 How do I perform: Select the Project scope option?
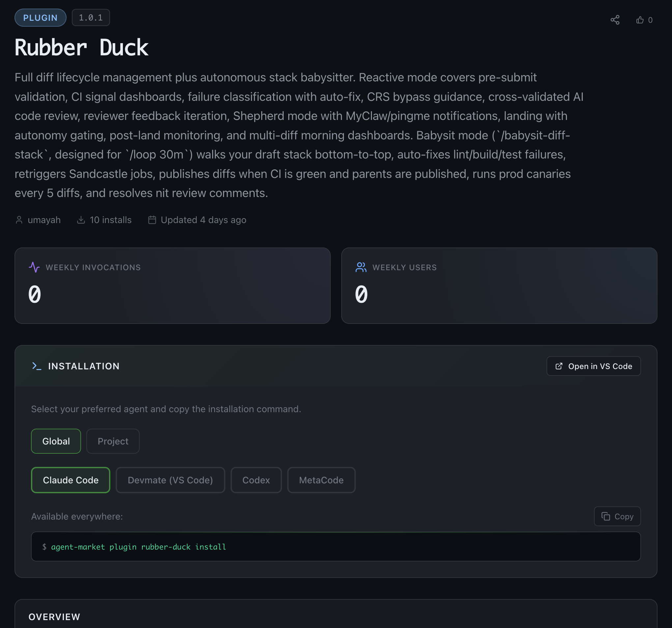pos(113,441)
